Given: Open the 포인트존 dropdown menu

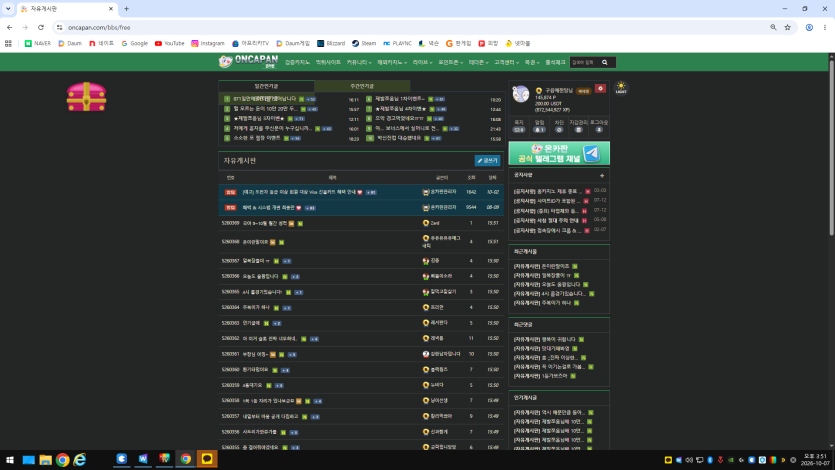Looking at the screenshot, I should [451, 62].
